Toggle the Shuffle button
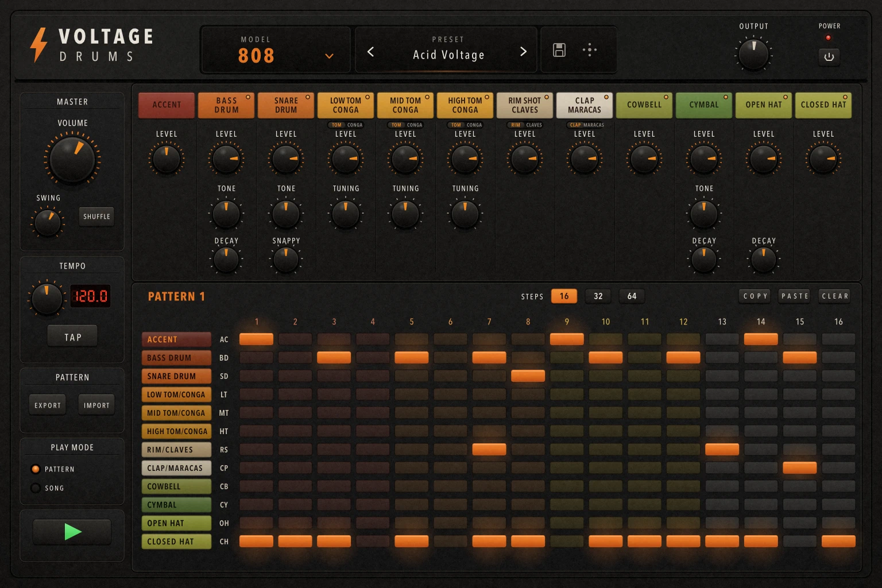882x588 pixels. point(96,216)
